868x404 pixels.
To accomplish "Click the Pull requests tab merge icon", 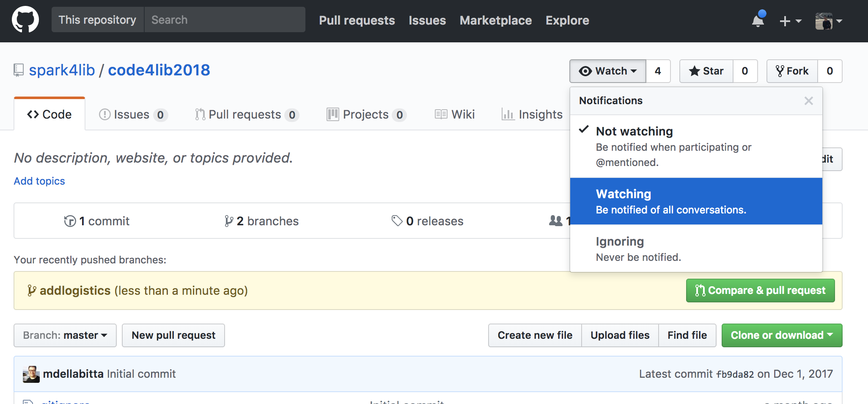I will (200, 114).
